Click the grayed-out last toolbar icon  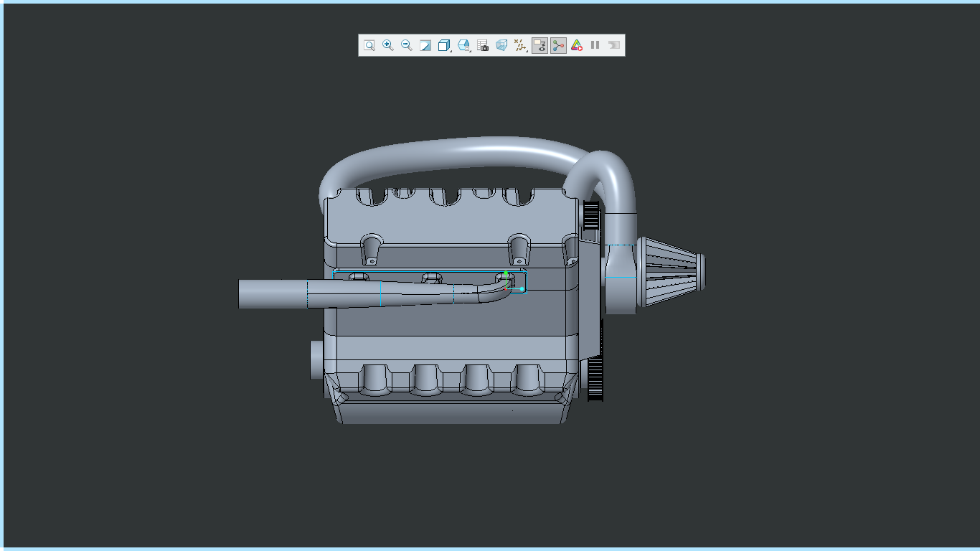coord(613,45)
